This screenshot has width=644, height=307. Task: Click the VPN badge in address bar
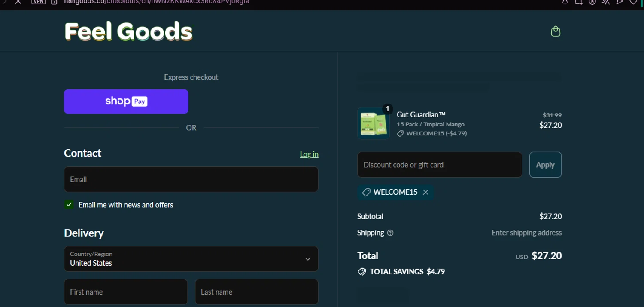pyautogui.click(x=39, y=2)
